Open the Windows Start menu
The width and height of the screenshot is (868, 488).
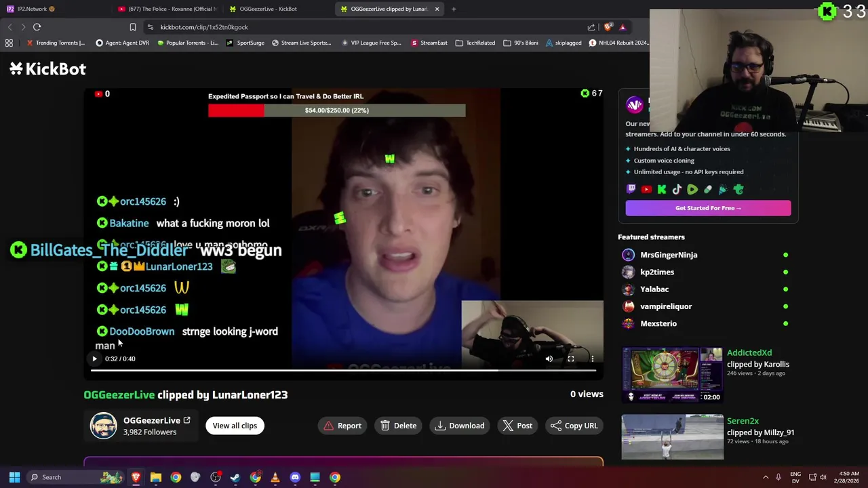click(x=14, y=477)
